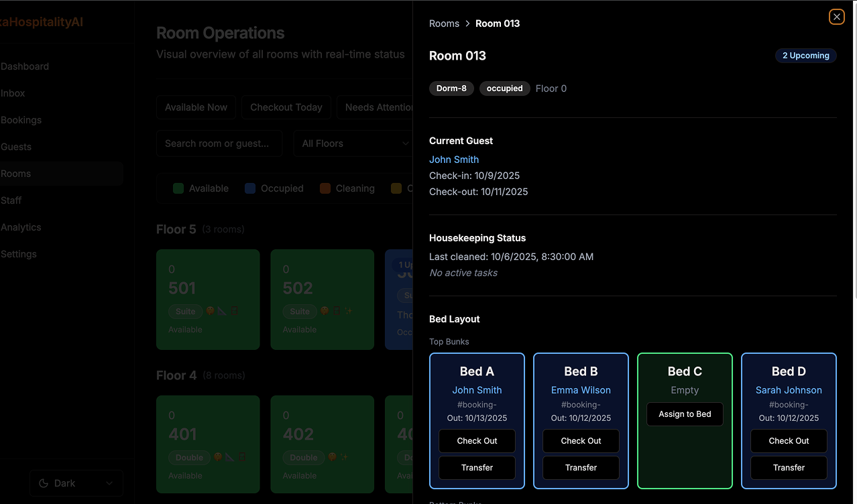Image resolution: width=857 pixels, height=504 pixels.
Task: Open Emma Wilson's guest profile link
Action: click(581, 390)
